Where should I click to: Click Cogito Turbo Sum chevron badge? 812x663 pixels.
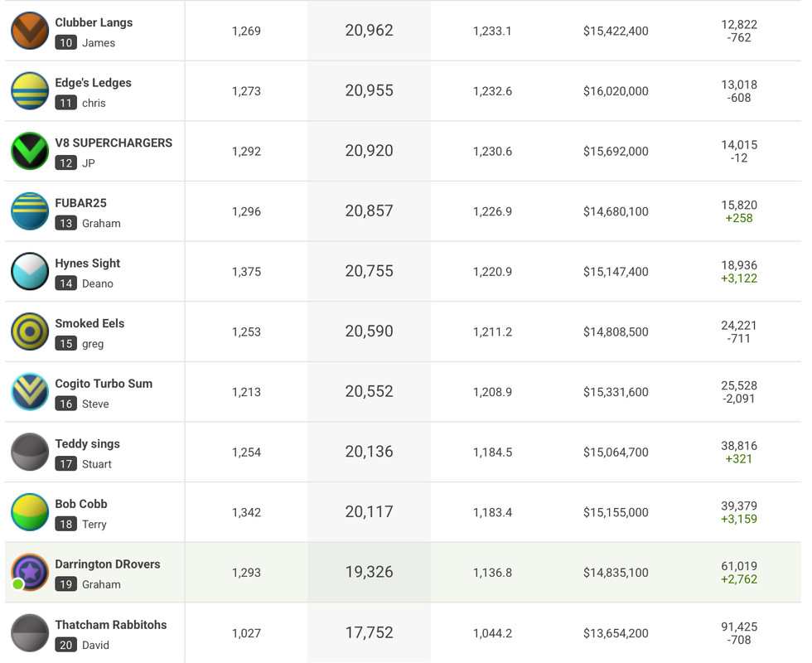coord(30,392)
